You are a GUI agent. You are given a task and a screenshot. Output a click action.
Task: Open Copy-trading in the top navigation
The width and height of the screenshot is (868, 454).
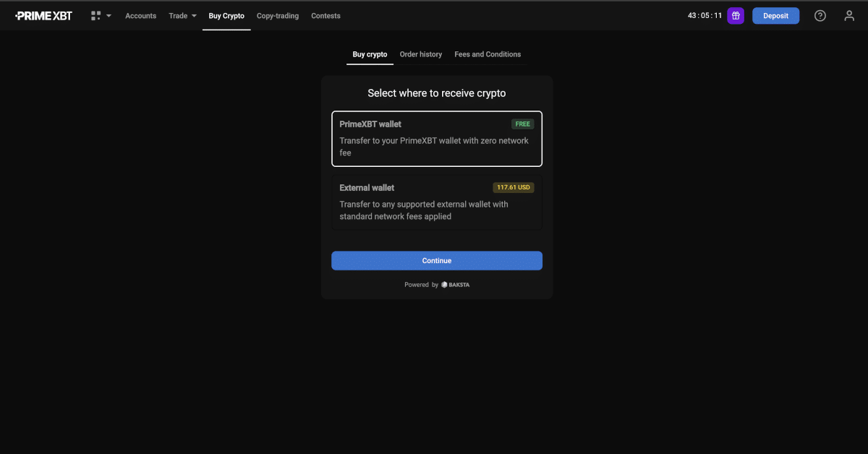278,16
